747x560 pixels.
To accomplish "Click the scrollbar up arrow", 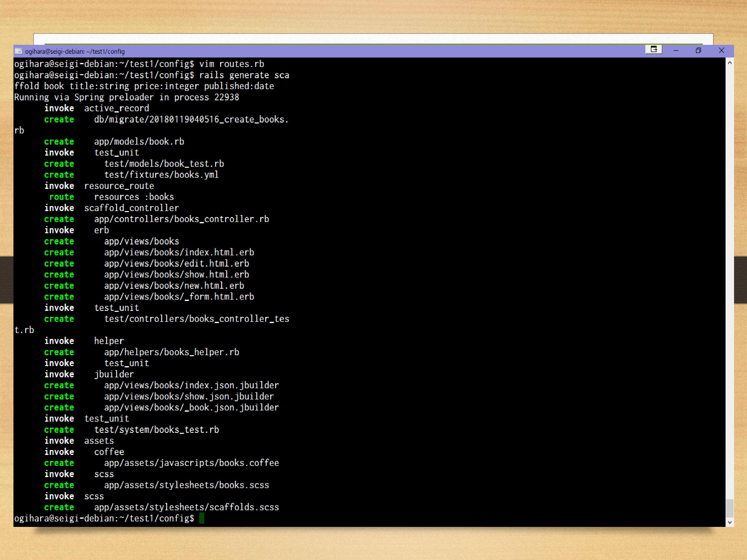I will [x=729, y=63].
